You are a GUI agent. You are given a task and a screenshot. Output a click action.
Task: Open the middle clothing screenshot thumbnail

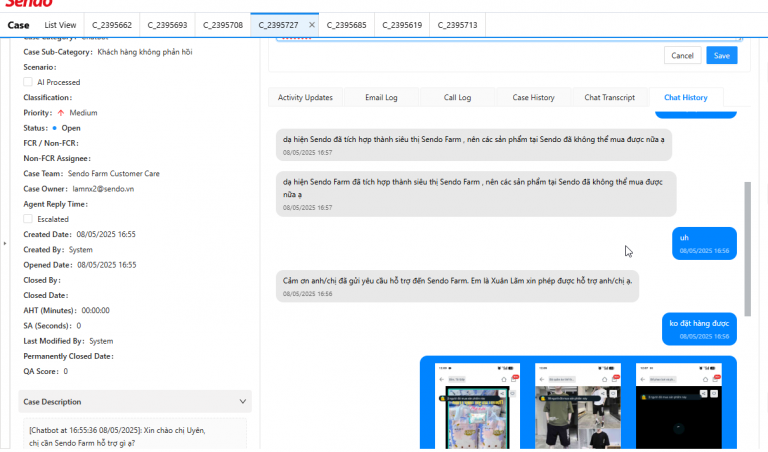578,406
